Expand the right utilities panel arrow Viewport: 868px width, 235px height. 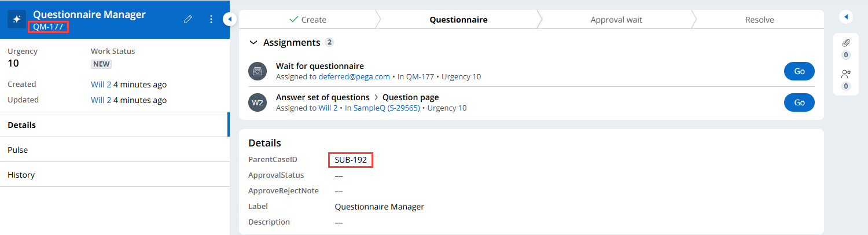[x=845, y=17]
